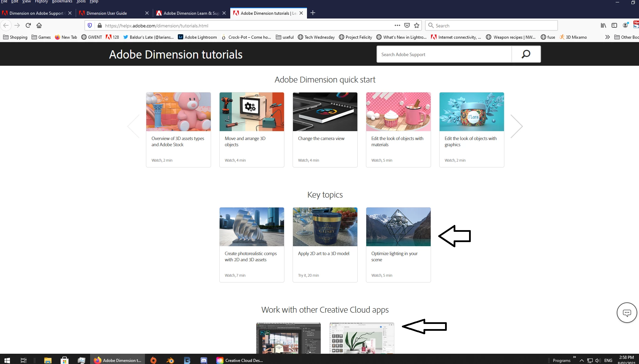Open the Tech Wednesday bookmark
Screen dimensions: 639x364
coord(316,37)
